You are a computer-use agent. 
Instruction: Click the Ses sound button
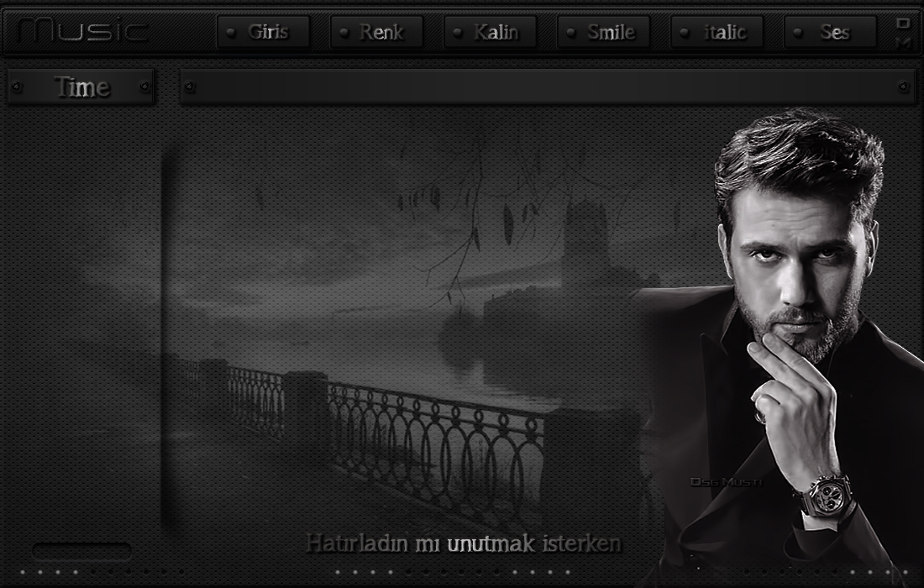click(x=830, y=32)
